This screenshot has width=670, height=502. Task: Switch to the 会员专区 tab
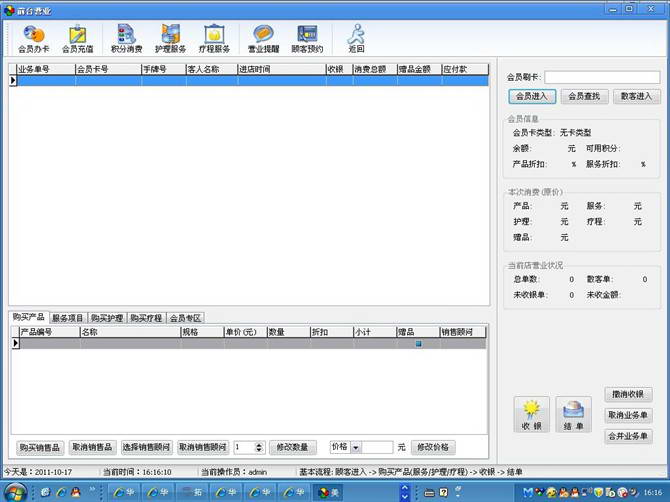(185, 318)
